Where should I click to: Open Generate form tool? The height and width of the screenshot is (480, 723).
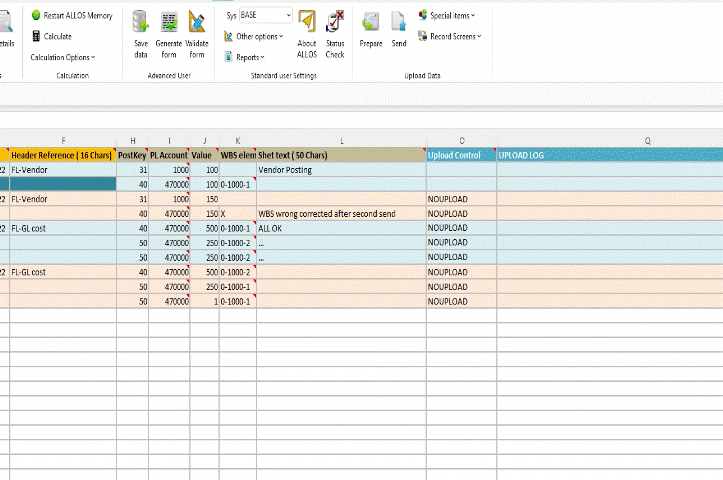(168, 23)
